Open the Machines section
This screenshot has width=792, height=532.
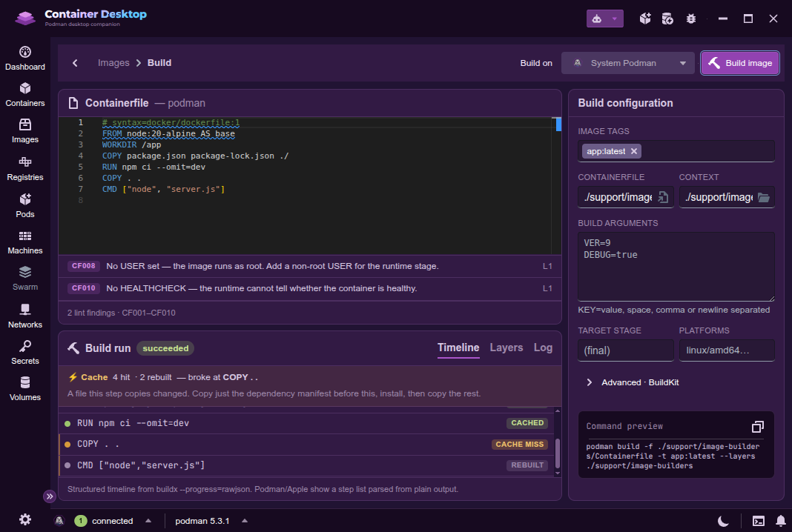24,242
